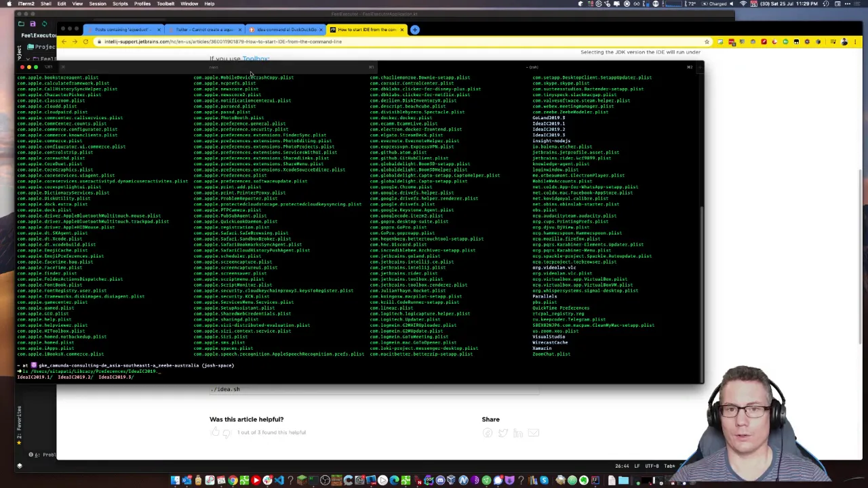The height and width of the screenshot is (488, 868).
Task: Switch to 'flutter - Cannot create a aque' tab
Action: coord(204,30)
